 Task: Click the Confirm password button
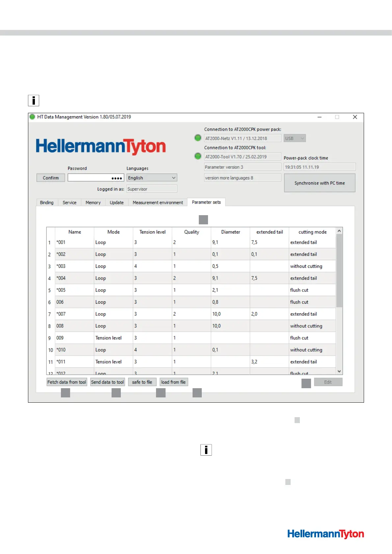pos(51,178)
